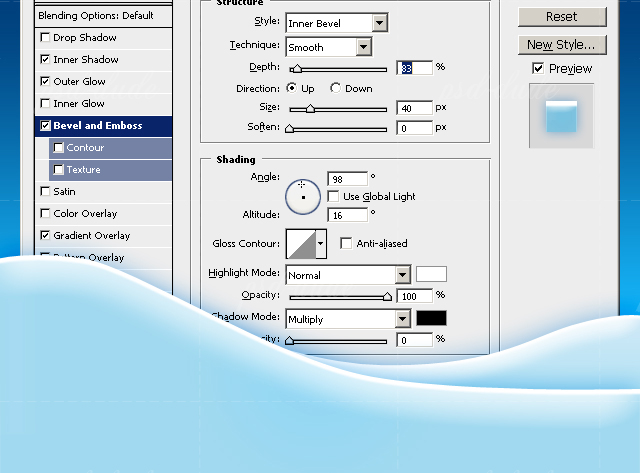Open the Style dropdown showing Inner Bevel
Image resolution: width=640 pixels, height=473 pixels.
pos(337,23)
